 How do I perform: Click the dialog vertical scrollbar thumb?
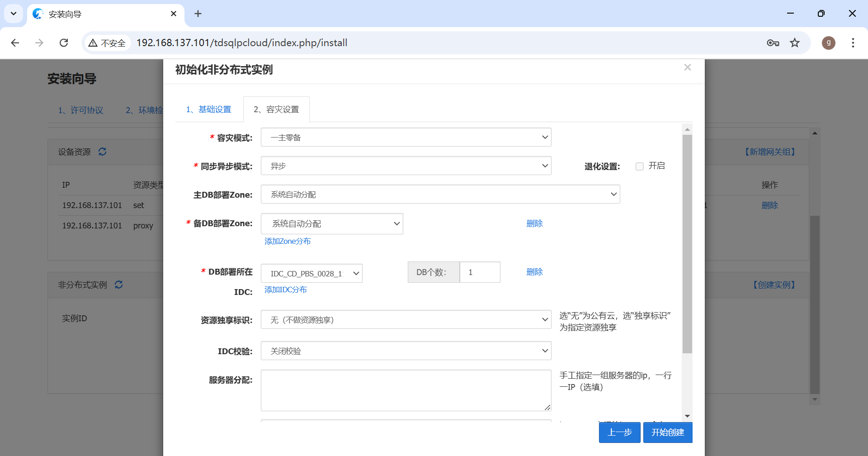pyautogui.click(x=687, y=244)
